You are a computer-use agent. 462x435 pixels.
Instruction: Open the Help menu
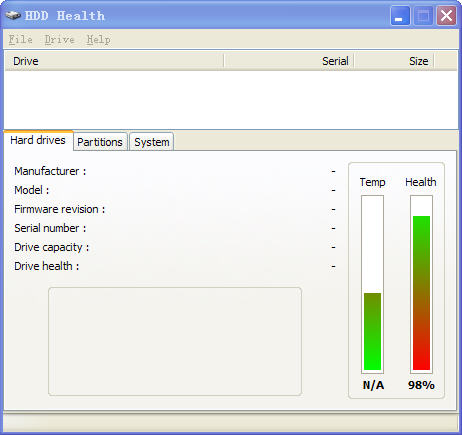coord(98,39)
